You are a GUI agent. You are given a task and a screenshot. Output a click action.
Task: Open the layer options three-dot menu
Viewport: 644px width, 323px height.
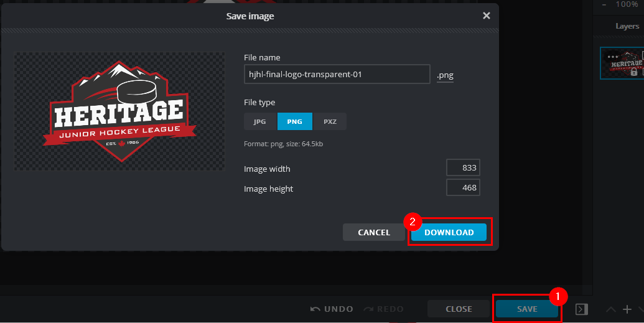612,57
